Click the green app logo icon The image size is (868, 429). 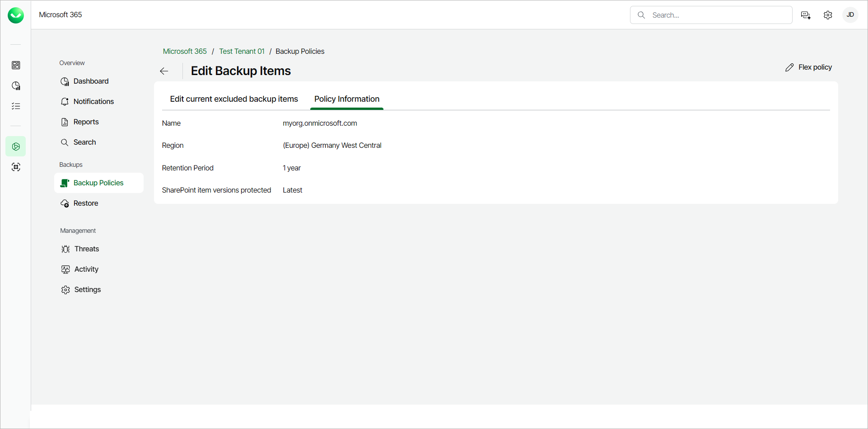tap(16, 15)
